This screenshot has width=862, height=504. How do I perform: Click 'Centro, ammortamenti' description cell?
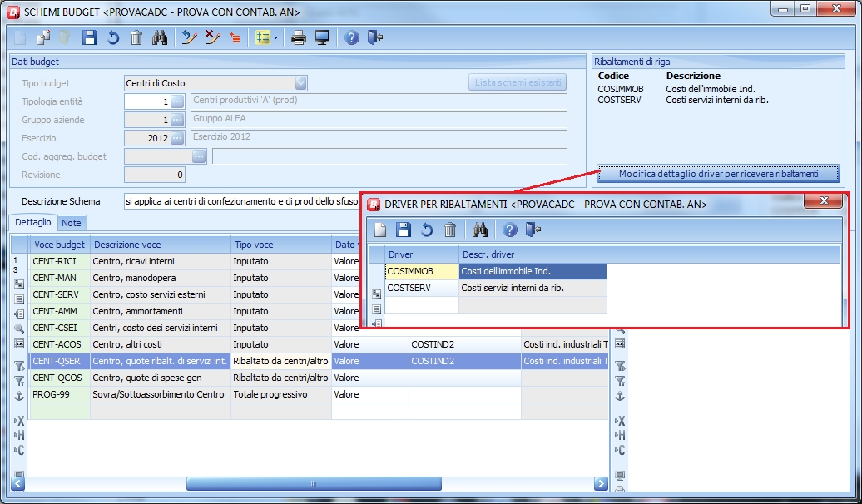pyautogui.click(x=160, y=311)
